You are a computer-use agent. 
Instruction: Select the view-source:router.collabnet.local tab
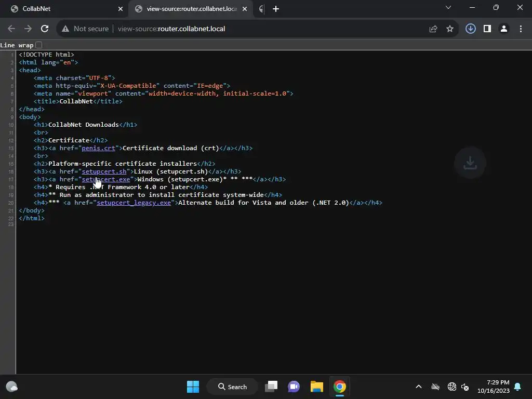point(192,9)
